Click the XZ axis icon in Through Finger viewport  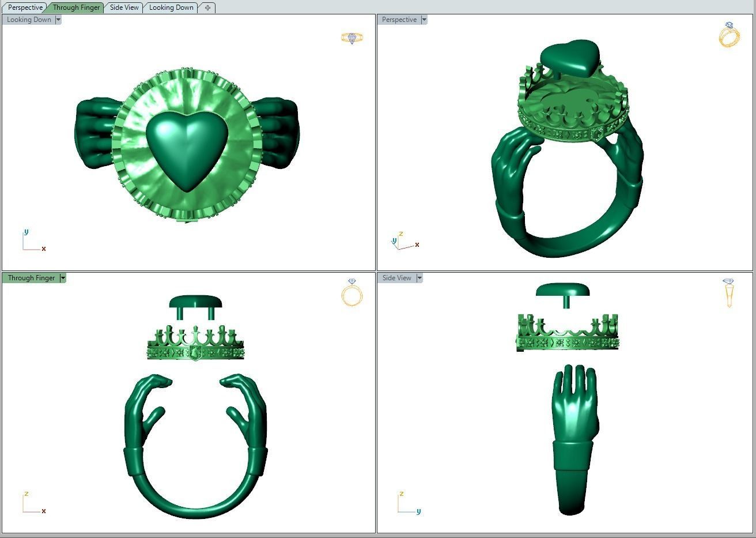[33, 503]
